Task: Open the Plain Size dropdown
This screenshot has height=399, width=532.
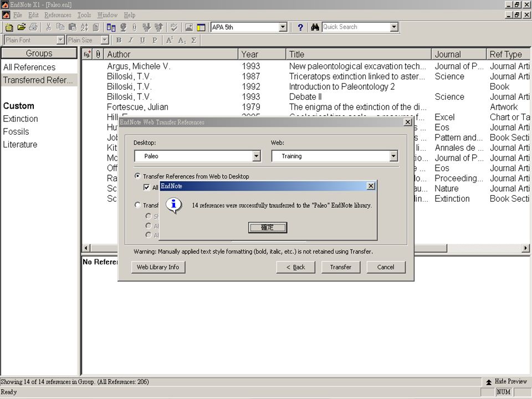Action: (105, 40)
